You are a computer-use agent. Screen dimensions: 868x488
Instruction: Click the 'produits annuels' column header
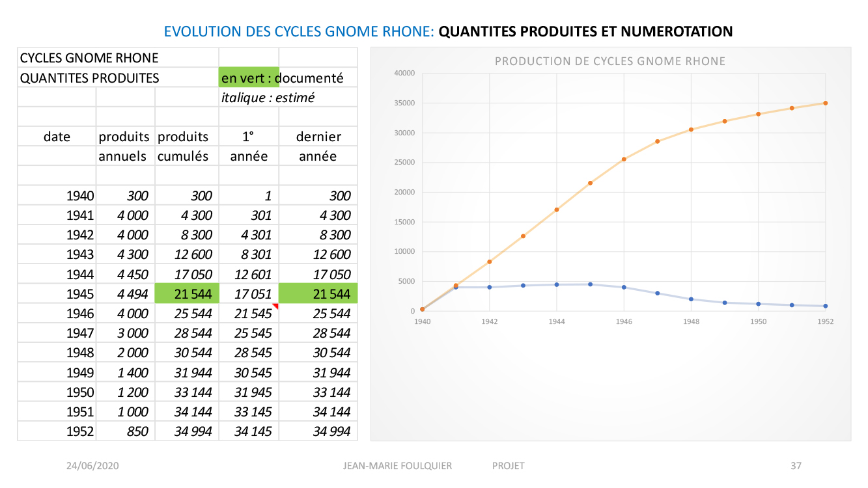(125, 146)
